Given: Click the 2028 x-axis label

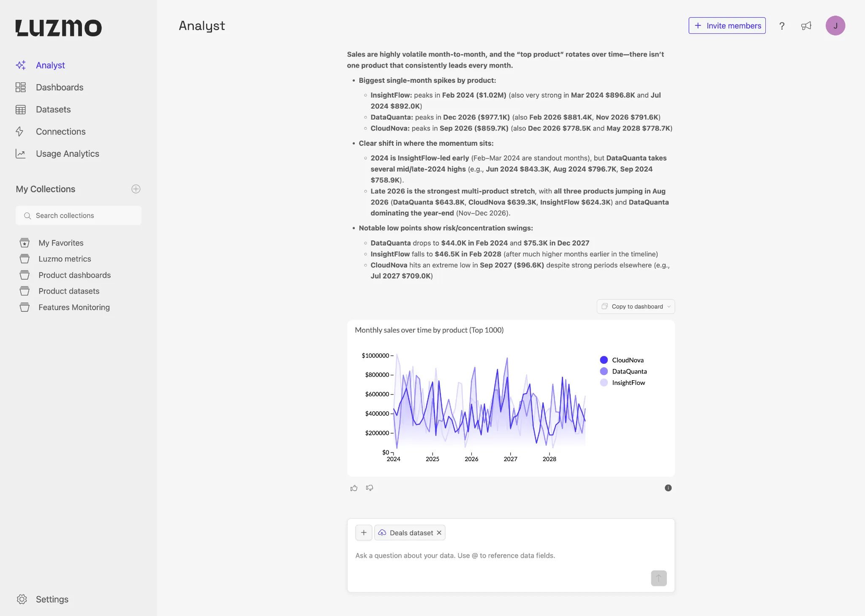Looking at the screenshot, I should click(549, 459).
